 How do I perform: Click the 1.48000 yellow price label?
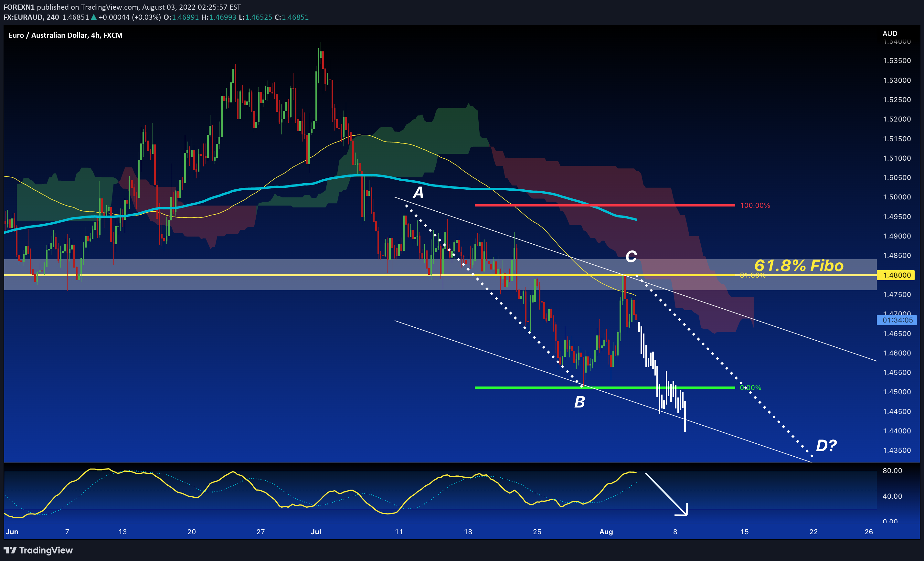click(897, 275)
